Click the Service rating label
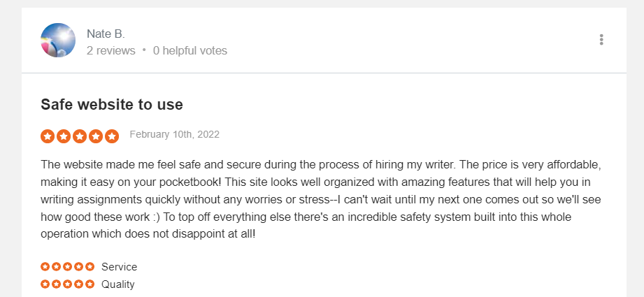 click(x=119, y=267)
